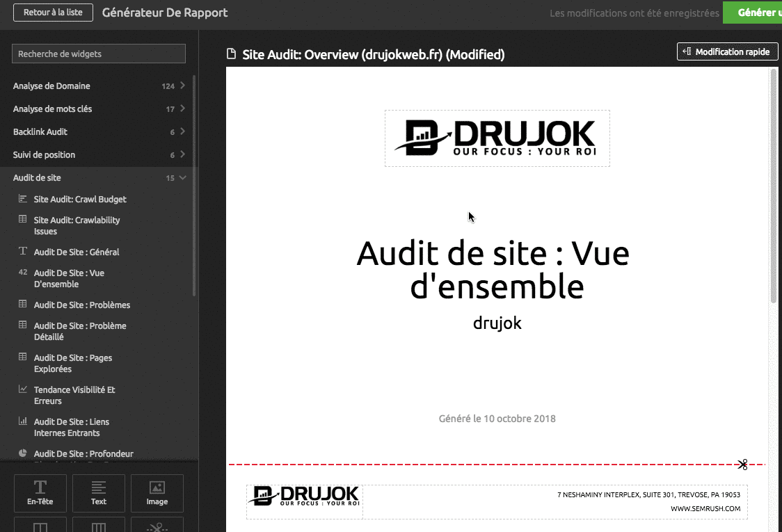
Task: Select the Audit de site category header
Action: pyautogui.click(x=99, y=177)
